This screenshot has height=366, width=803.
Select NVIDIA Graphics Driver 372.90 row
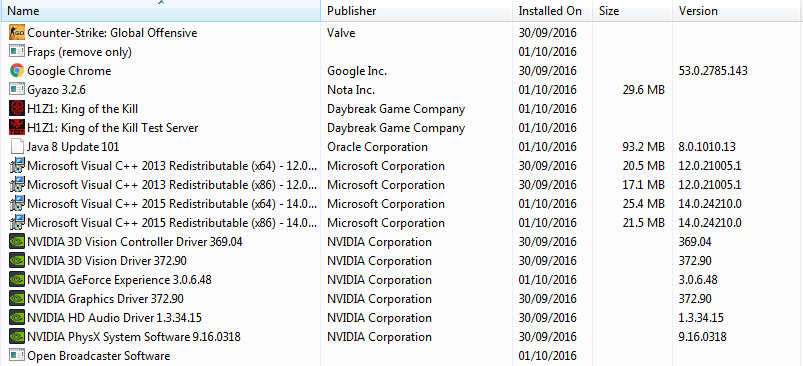(x=402, y=299)
